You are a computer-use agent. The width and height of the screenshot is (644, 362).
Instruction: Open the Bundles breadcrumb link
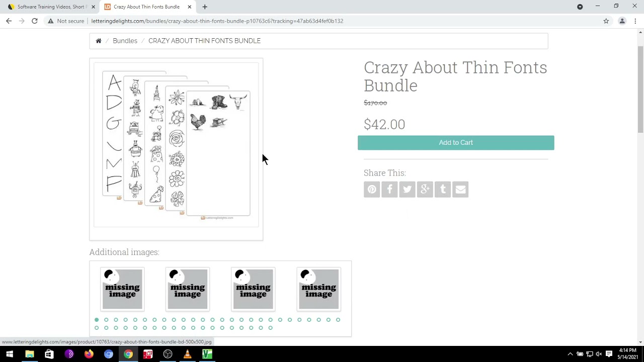[125, 41]
